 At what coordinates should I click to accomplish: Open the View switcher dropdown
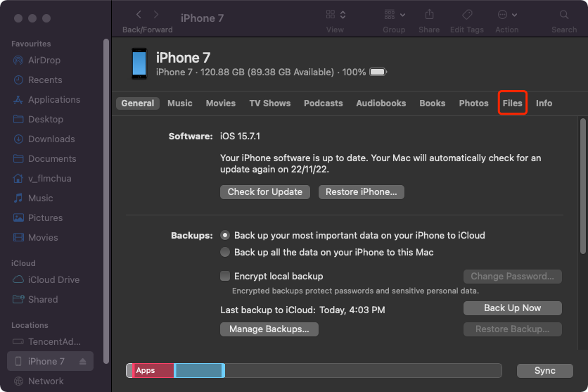335,15
